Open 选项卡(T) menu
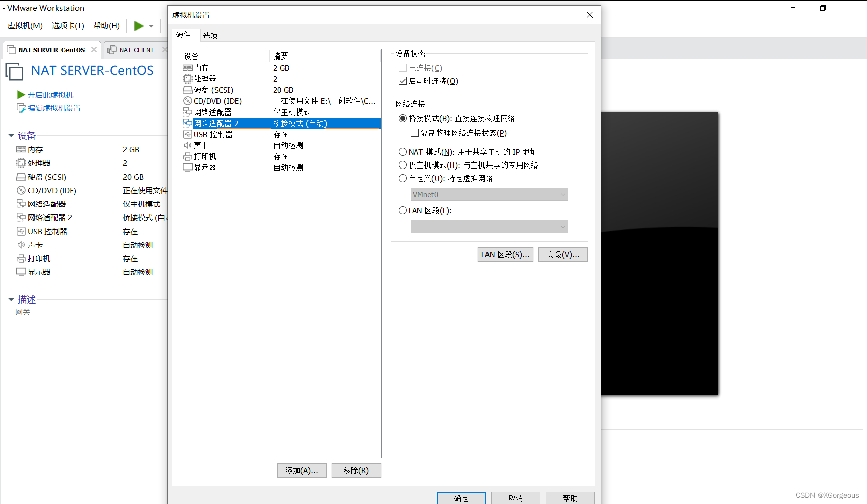 68,26
